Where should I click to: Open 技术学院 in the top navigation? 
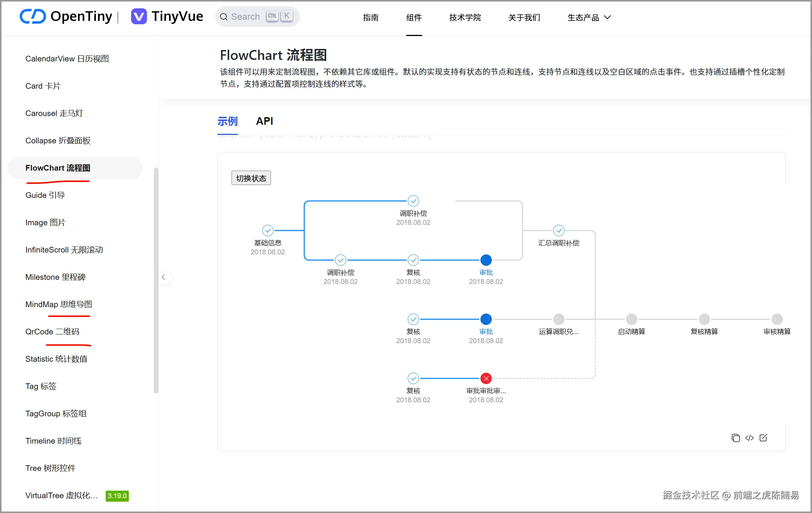pos(465,17)
